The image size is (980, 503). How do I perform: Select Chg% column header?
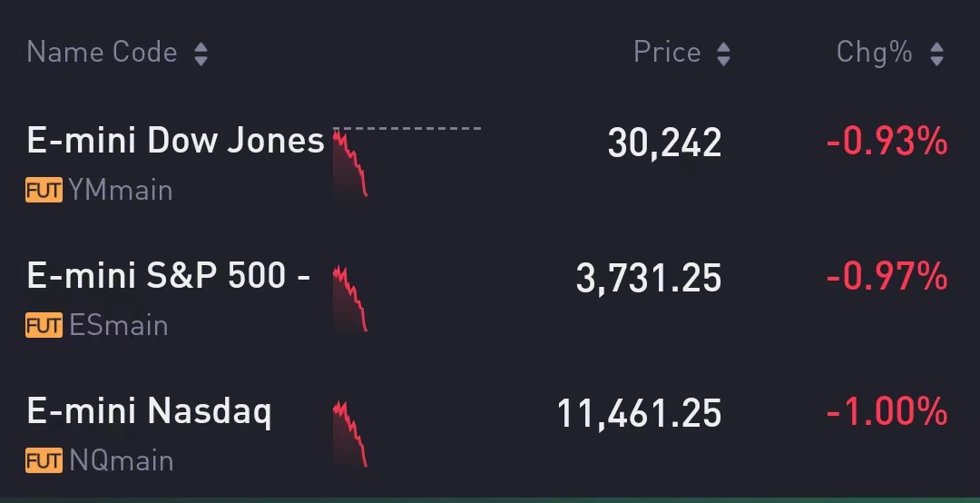[x=875, y=53]
